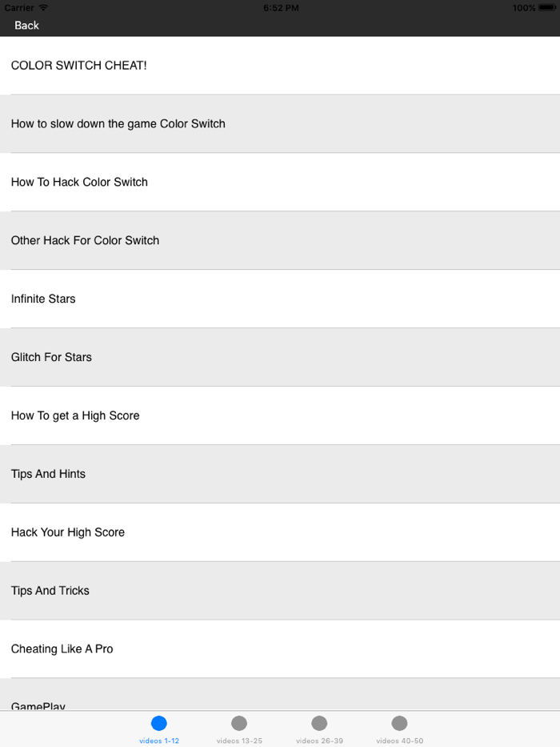The width and height of the screenshot is (560, 747).
Task: Tap the clock showing 6:52 PM
Action: (x=279, y=7)
